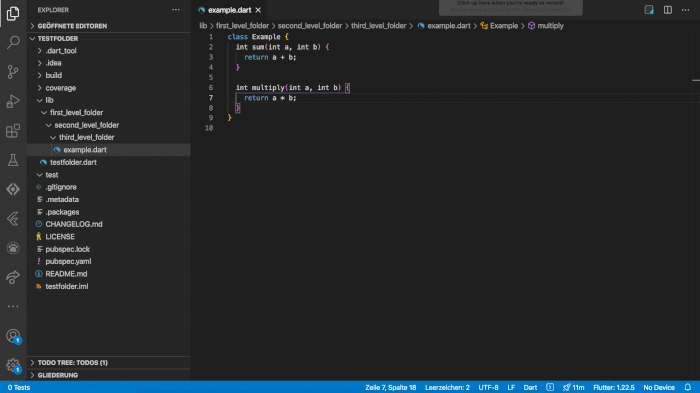
Task: Click No Device in the status bar
Action: click(x=658, y=387)
